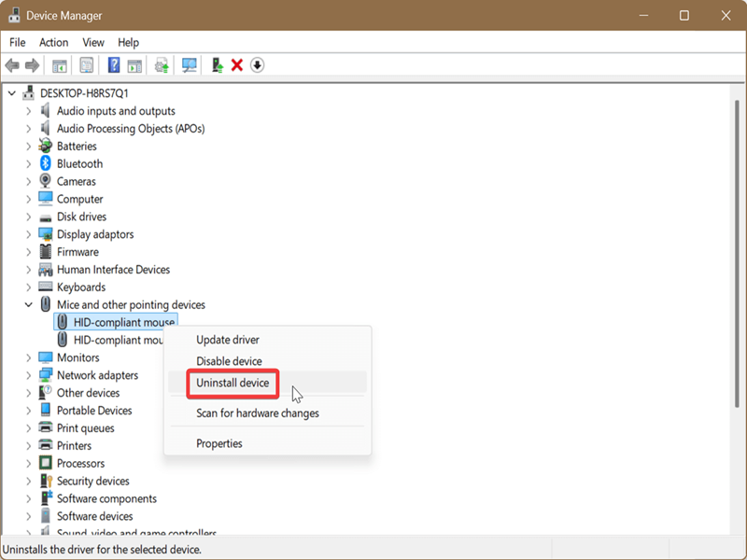Click the vertical scrollbar thumb

pos(738,252)
